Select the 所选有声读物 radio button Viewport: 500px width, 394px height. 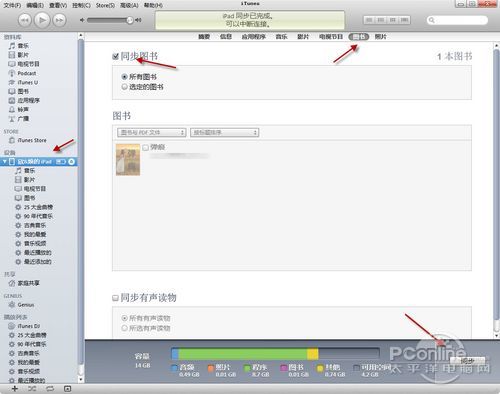[125, 328]
